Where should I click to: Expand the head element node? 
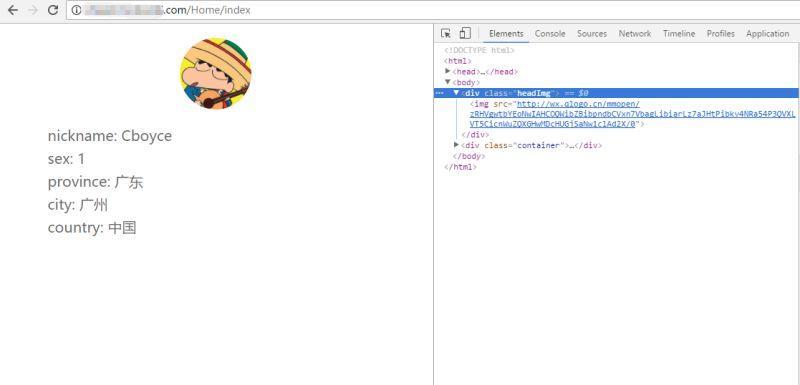(x=447, y=71)
